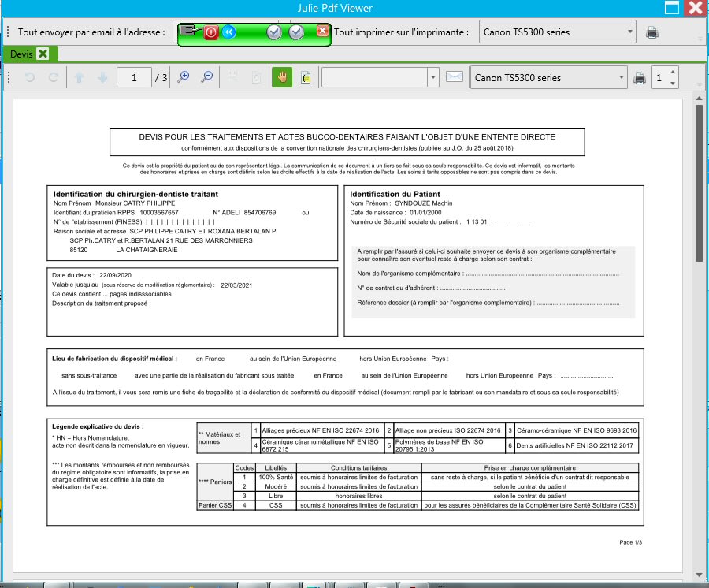
Task: Decrease the number of copies with down arrow
Action: click(672, 83)
